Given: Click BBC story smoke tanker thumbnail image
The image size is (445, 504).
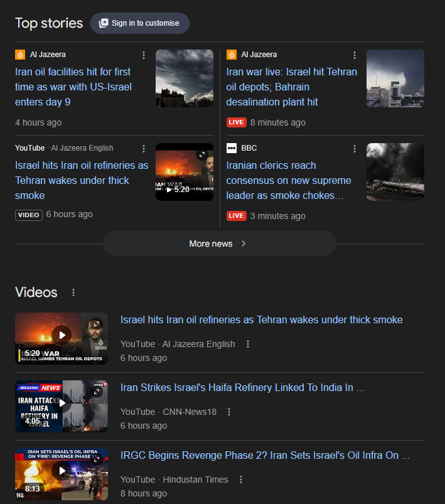Looking at the screenshot, I should 395,172.
